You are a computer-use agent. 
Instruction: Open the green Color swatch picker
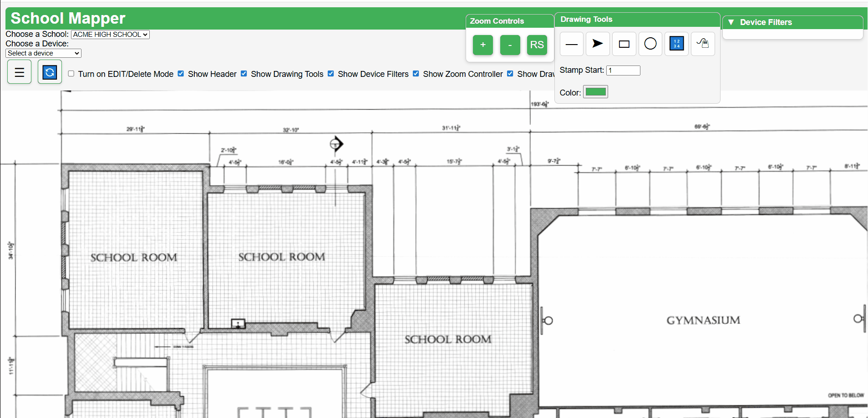[595, 92]
